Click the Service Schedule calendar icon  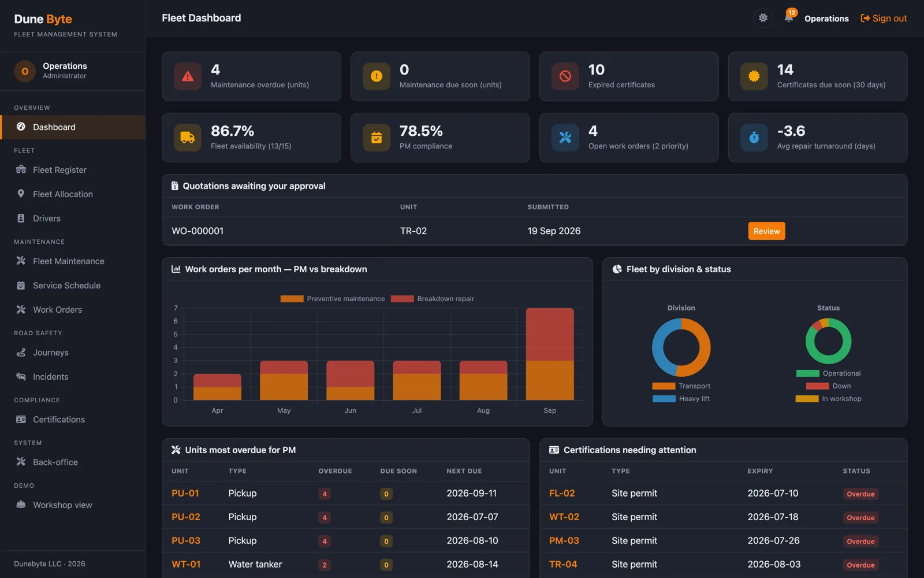pos(21,285)
